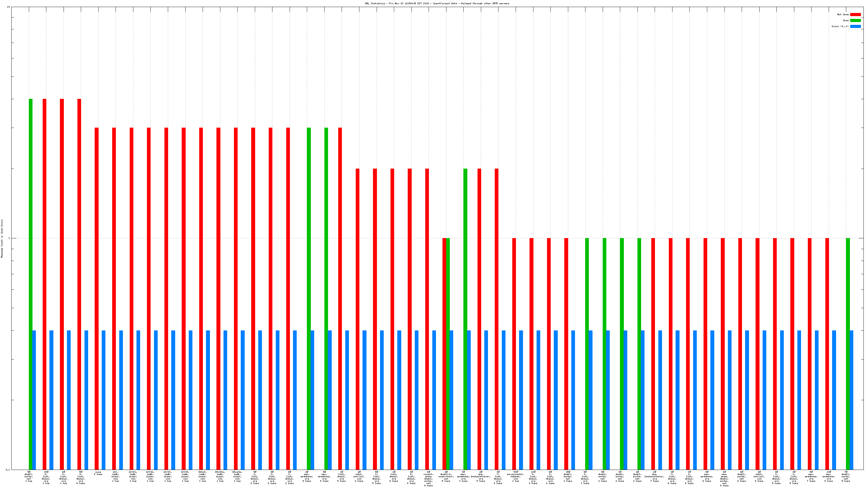Click the ips.backscatterer.org 7 hops label
Viewport: 868px width, 488px height.
coord(654,476)
